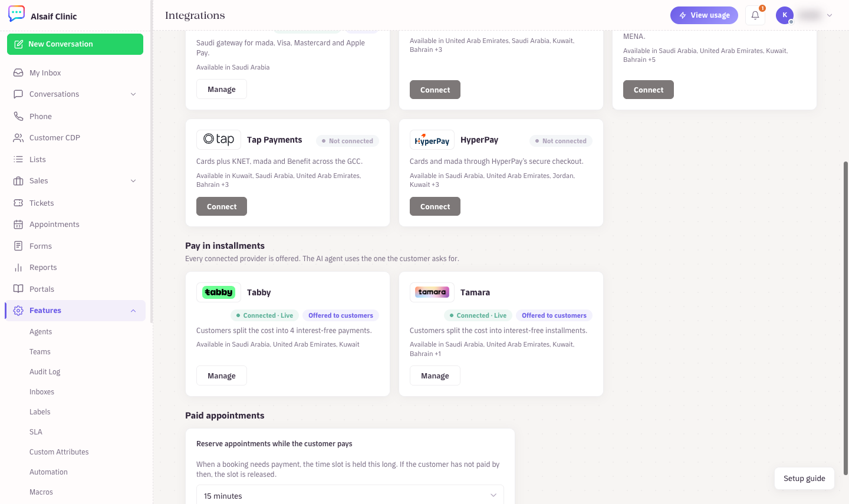Open SLA settings in sidebar
This screenshot has height=504, width=849.
(36, 432)
